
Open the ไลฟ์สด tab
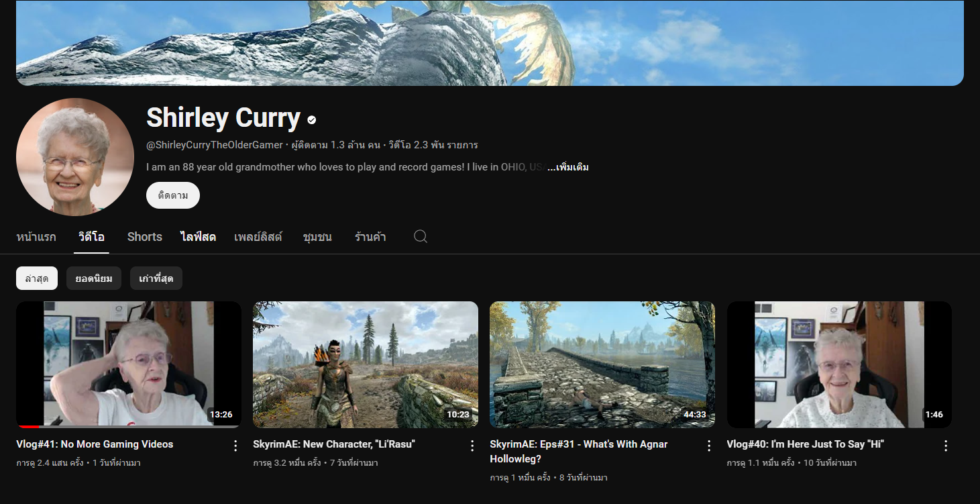click(198, 237)
